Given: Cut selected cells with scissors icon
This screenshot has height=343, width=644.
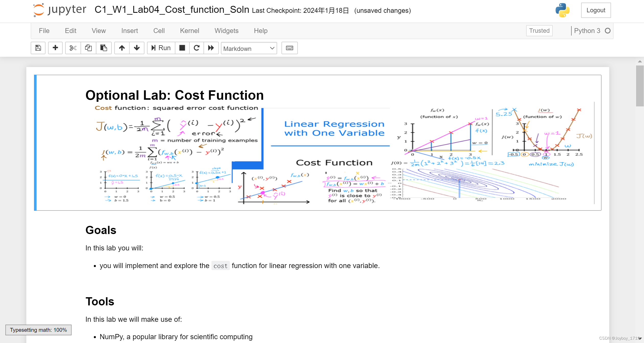Looking at the screenshot, I should pyautogui.click(x=73, y=48).
